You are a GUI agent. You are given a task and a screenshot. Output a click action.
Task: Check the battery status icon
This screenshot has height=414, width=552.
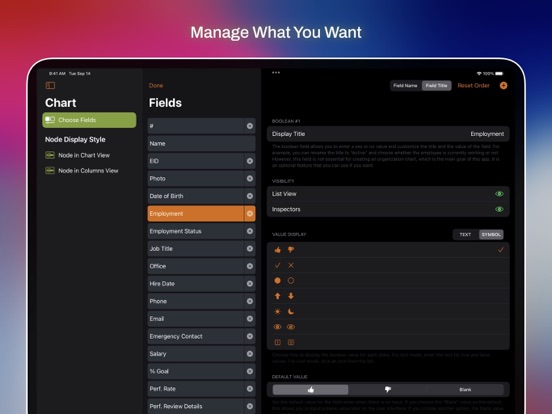(x=499, y=74)
